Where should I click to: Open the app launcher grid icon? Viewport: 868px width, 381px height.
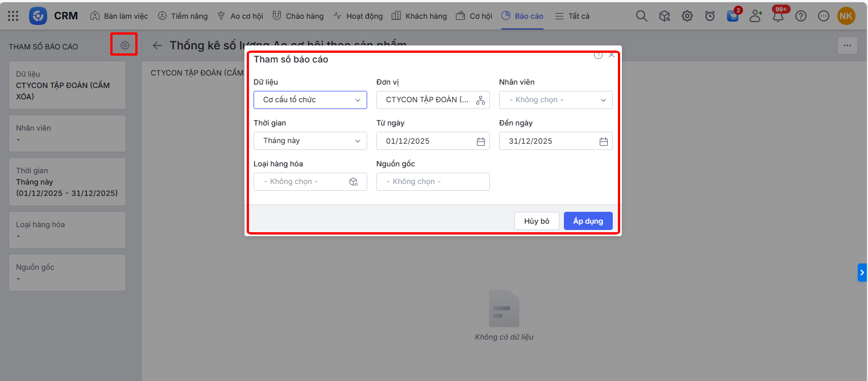coord(13,16)
